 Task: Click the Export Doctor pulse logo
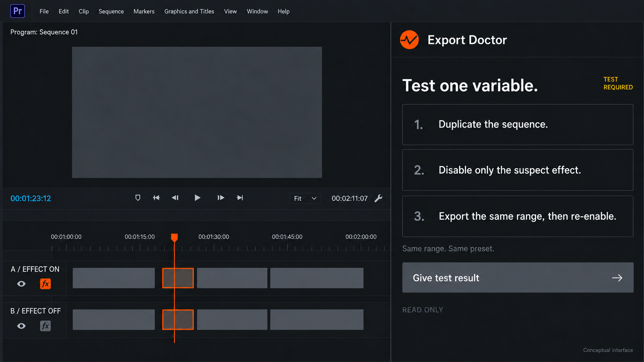[x=409, y=40]
